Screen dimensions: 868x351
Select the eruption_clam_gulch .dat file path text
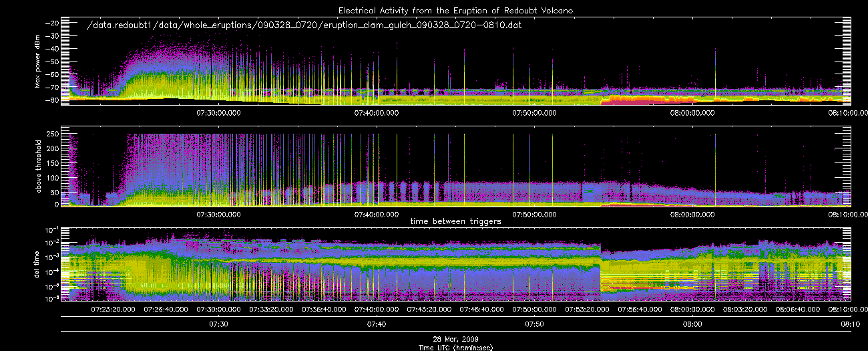(x=304, y=25)
